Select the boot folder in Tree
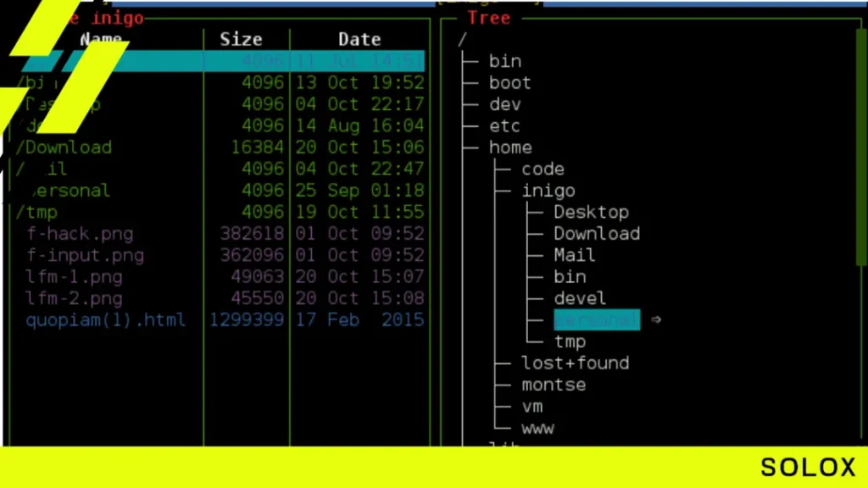The height and width of the screenshot is (488, 868). point(509,82)
